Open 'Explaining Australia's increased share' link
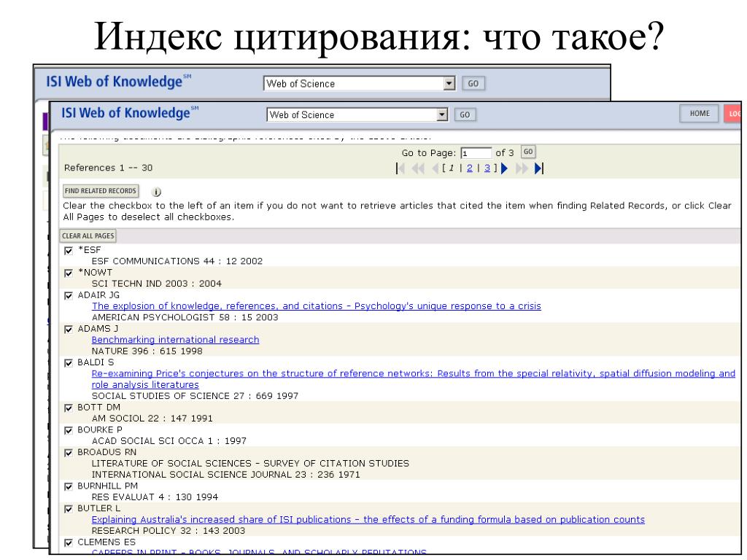Image resolution: width=747 pixels, height=560 pixels. (368, 519)
